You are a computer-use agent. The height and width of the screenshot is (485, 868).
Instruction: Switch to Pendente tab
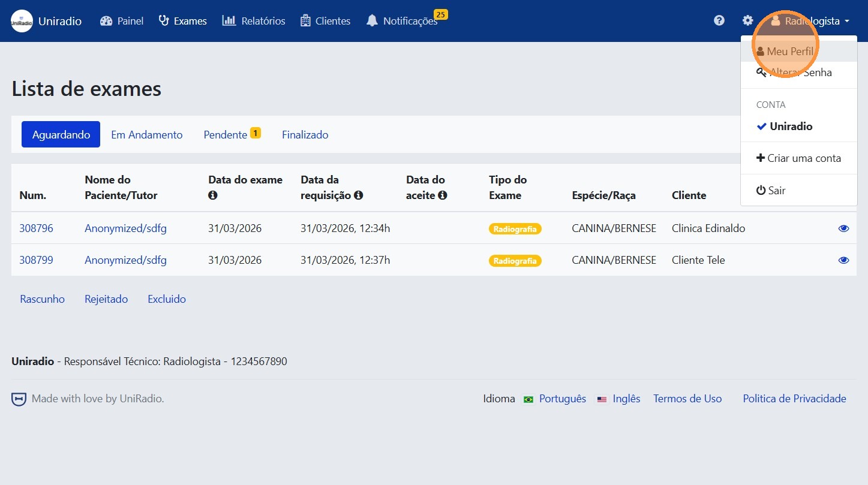226,135
